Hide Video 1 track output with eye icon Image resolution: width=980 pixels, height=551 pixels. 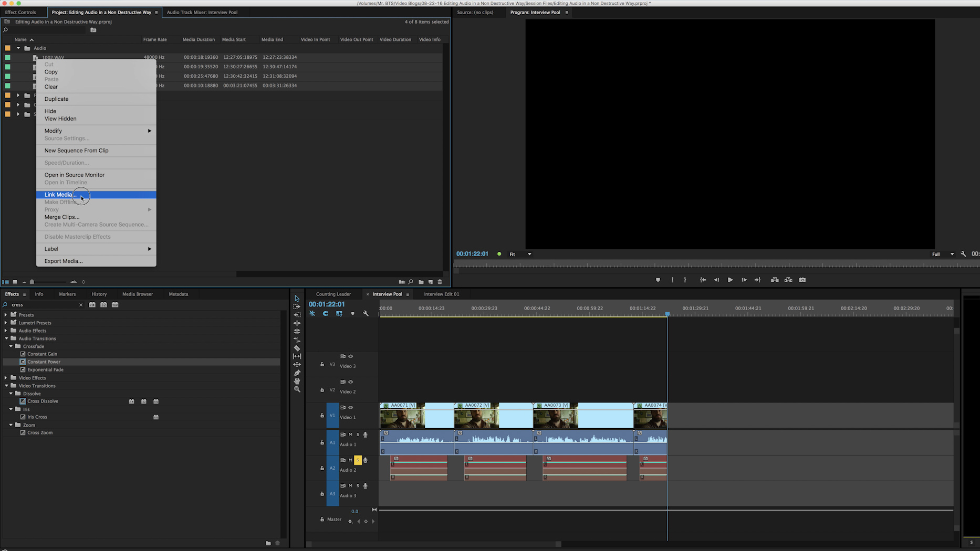pos(351,408)
